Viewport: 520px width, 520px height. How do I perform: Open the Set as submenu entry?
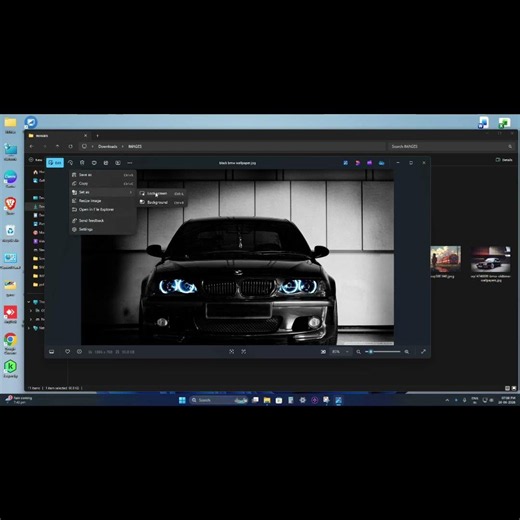[x=103, y=192]
